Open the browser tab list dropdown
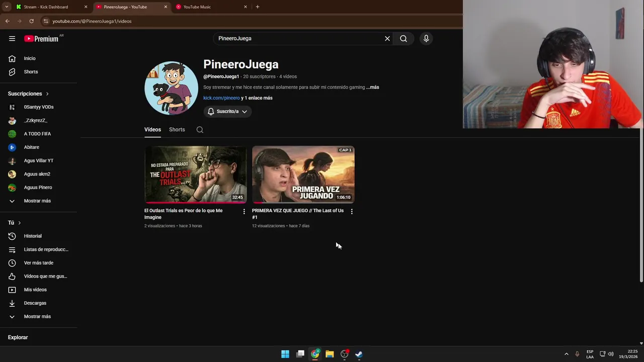 [x=6, y=7]
